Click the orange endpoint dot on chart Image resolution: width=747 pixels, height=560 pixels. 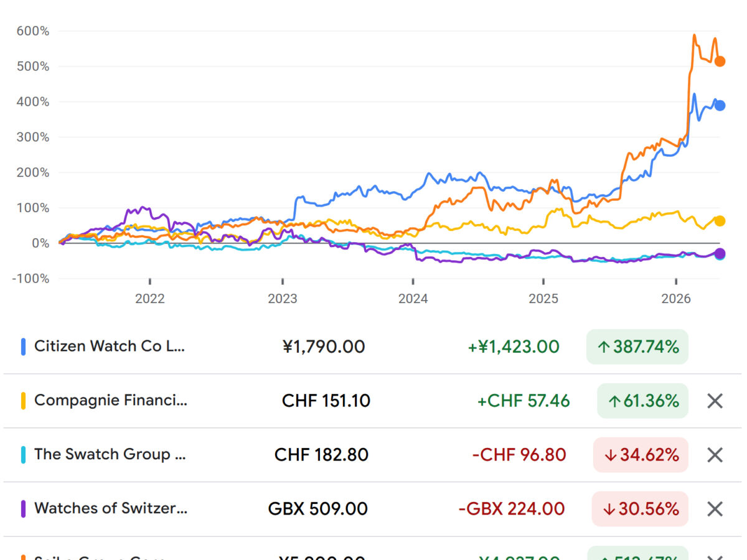720,61
